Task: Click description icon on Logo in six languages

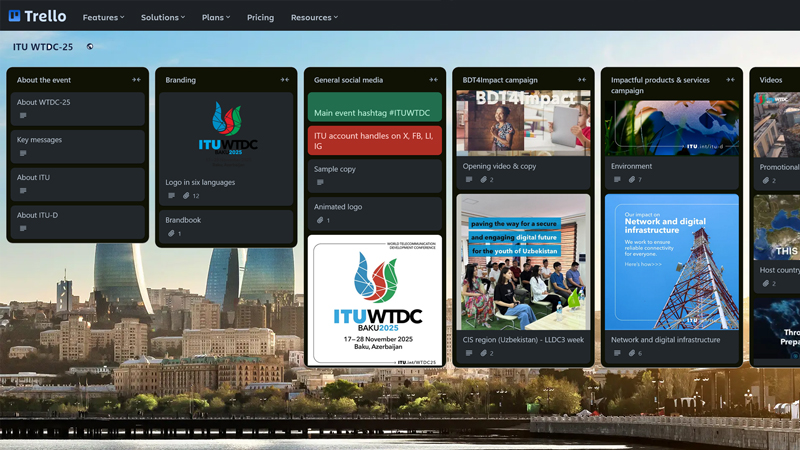Action: (171, 195)
